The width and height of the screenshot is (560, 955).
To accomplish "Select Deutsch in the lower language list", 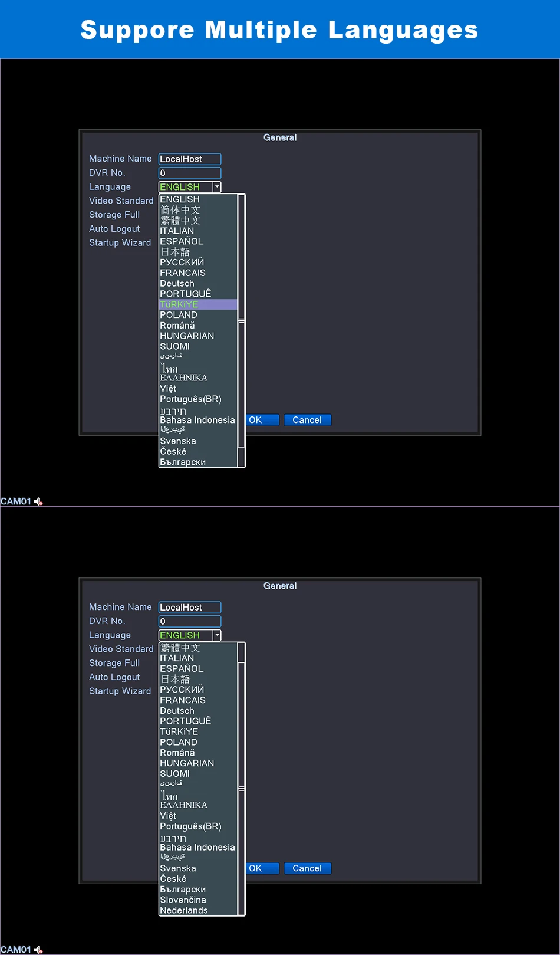I will [198, 711].
